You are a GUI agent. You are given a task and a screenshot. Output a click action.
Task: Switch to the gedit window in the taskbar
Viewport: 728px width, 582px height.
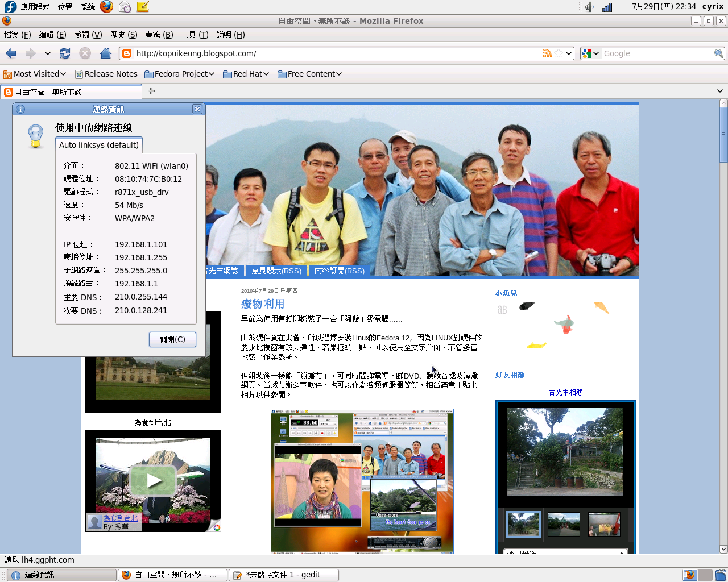[x=284, y=575]
